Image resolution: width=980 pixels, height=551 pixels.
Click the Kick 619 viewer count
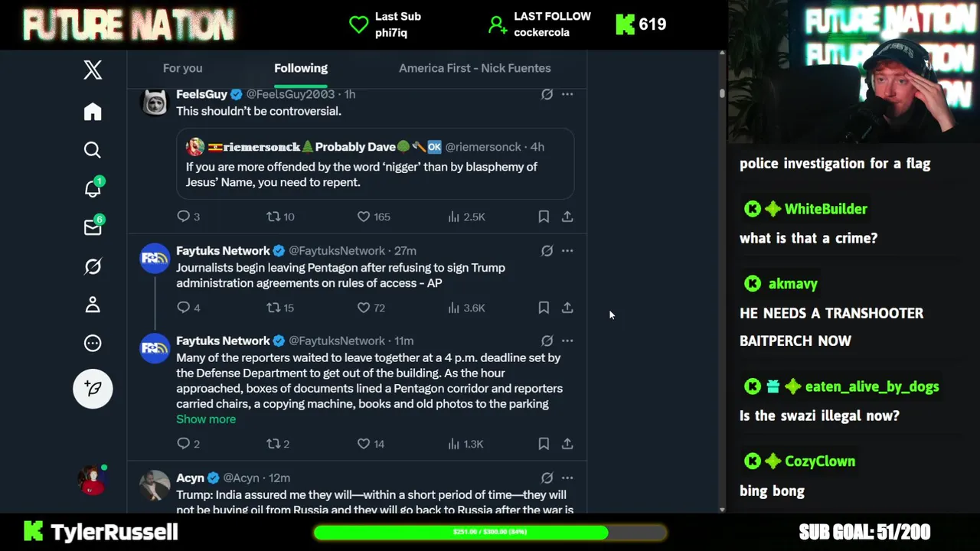pos(642,24)
